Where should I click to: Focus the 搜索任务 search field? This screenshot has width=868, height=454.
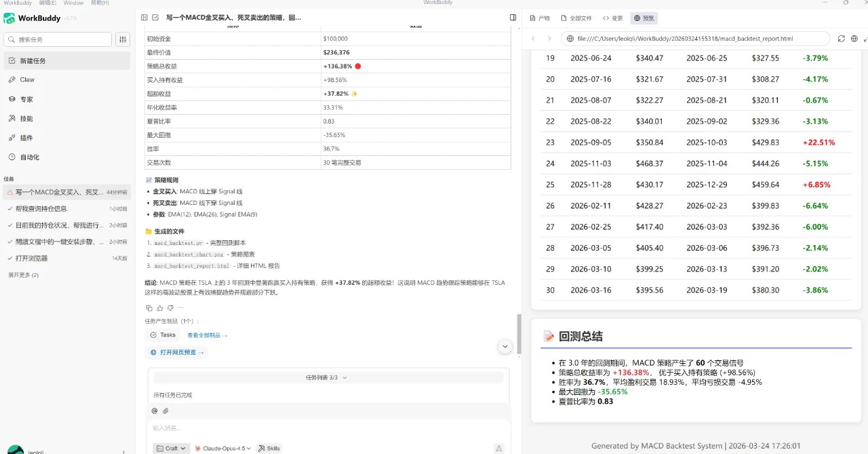pos(58,39)
